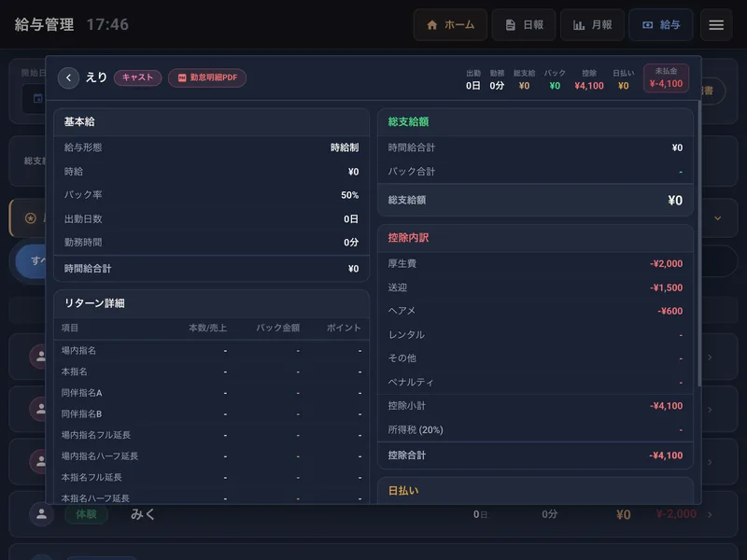747x560 pixels.
Task: Open the hamburger menu at top right
Action: [x=714, y=25]
